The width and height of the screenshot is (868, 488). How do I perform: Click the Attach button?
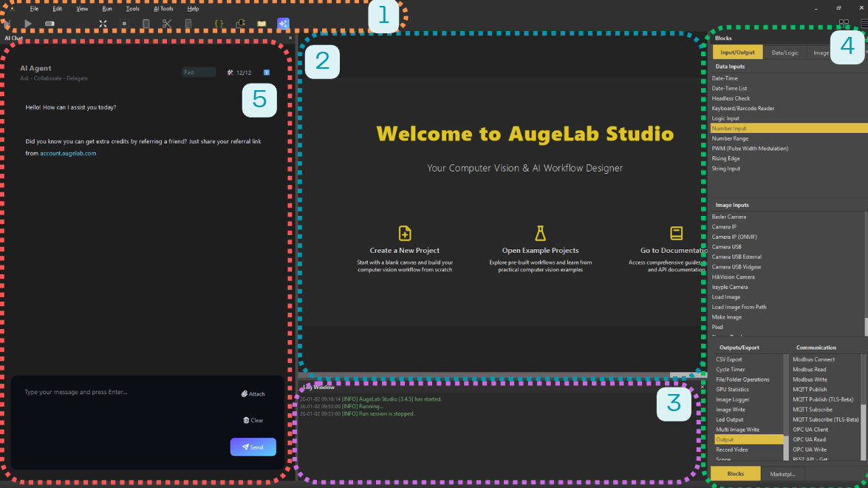tap(253, 394)
